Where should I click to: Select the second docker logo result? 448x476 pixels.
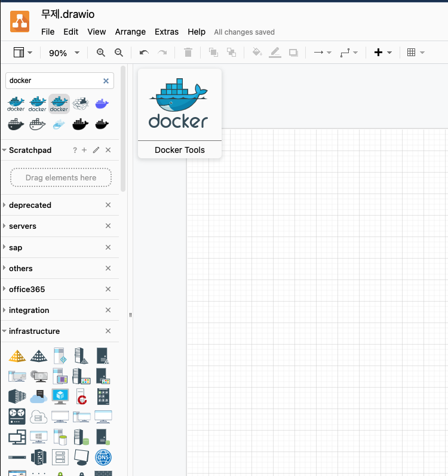37,104
